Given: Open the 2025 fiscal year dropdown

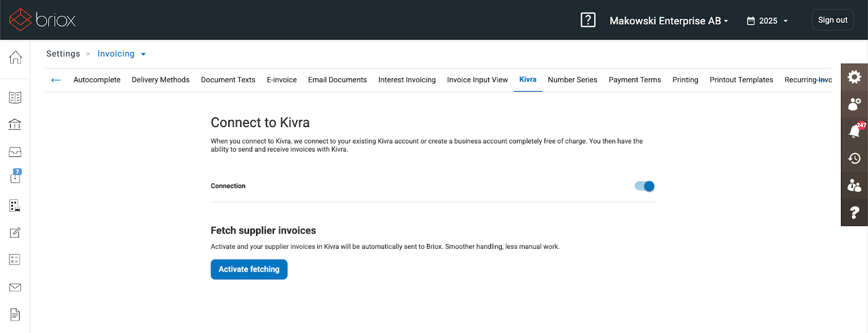Looking at the screenshot, I should click(x=767, y=21).
